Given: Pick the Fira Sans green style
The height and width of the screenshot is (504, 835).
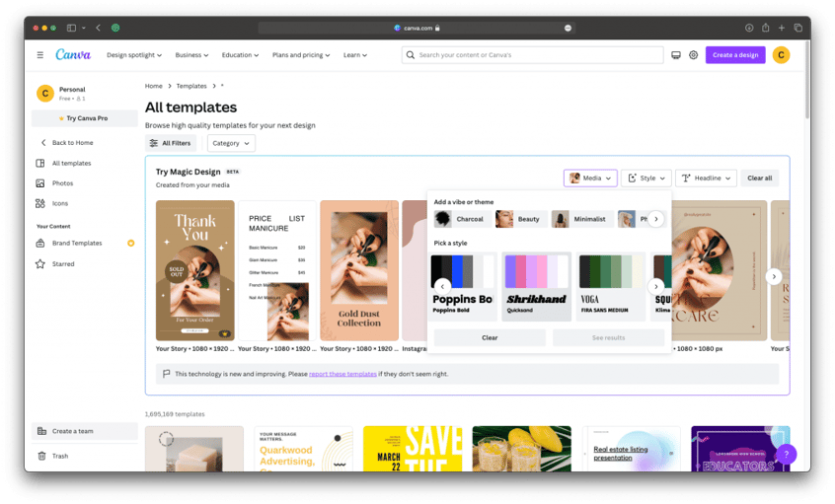Looking at the screenshot, I should [x=611, y=286].
